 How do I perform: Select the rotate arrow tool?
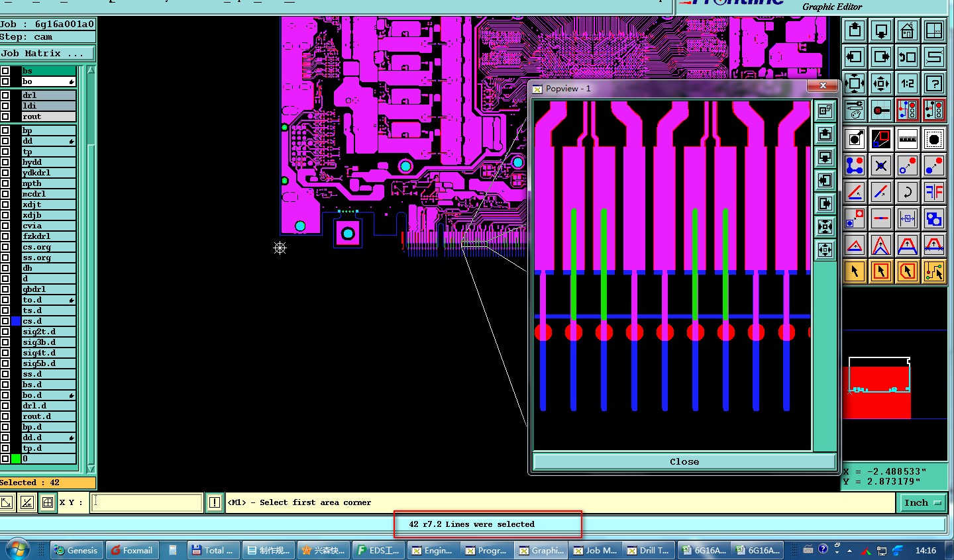pyautogui.click(x=908, y=192)
